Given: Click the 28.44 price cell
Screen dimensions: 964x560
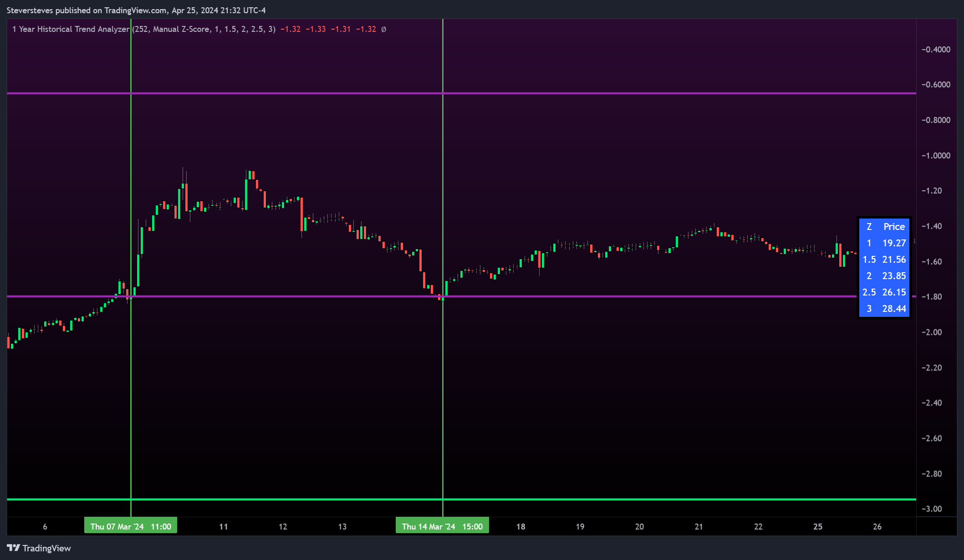Looking at the screenshot, I should [894, 309].
